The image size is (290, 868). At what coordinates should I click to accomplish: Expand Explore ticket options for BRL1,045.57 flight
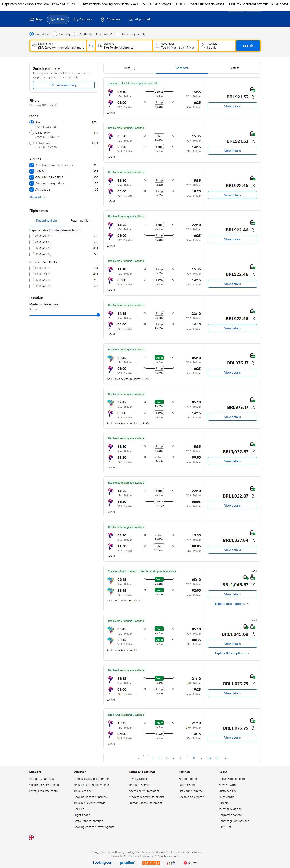[x=232, y=603]
